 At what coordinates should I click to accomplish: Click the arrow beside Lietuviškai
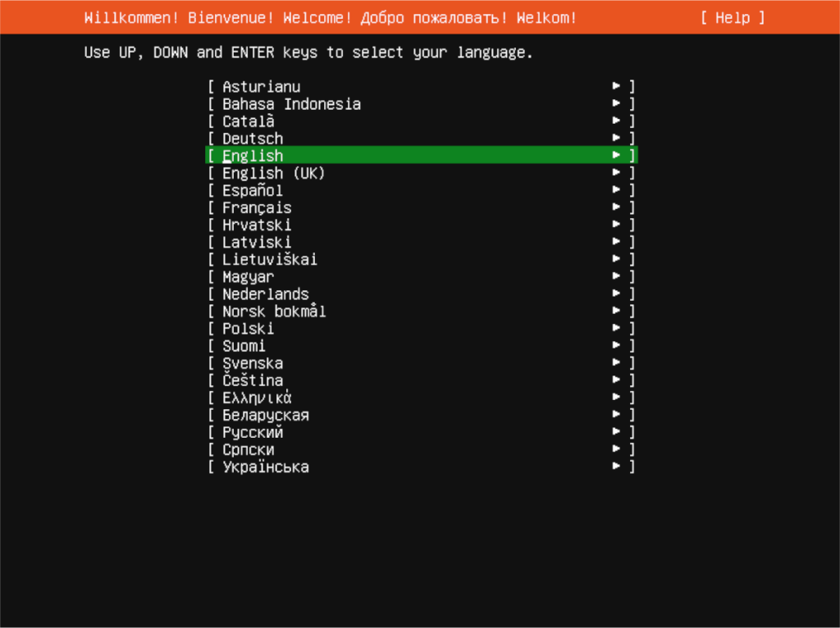616,258
